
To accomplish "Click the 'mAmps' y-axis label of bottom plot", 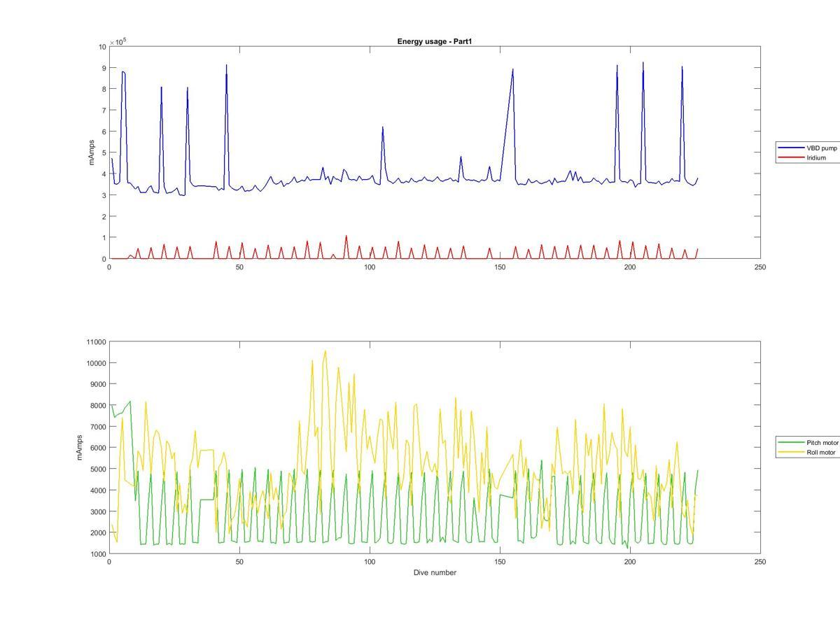I will (80, 448).
